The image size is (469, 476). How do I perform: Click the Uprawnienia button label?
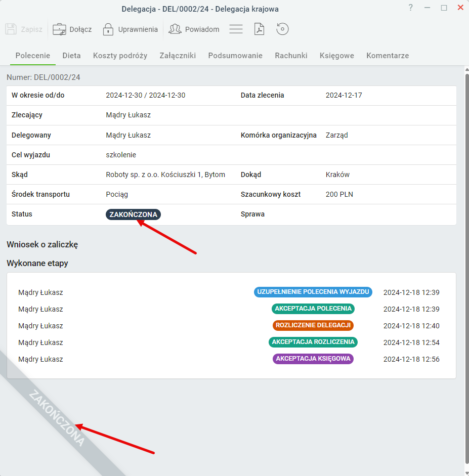pyautogui.click(x=138, y=29)
